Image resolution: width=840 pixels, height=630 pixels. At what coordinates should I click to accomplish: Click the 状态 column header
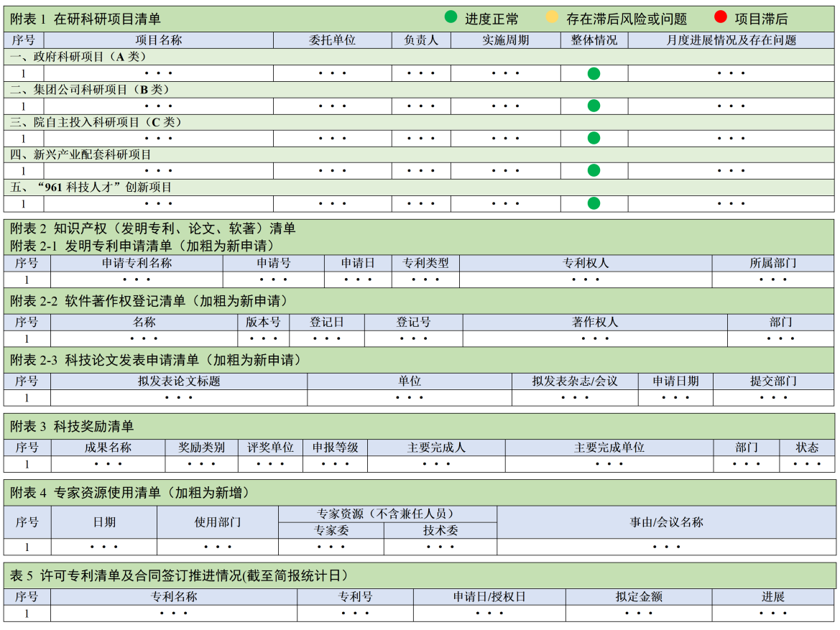point(807,448)
